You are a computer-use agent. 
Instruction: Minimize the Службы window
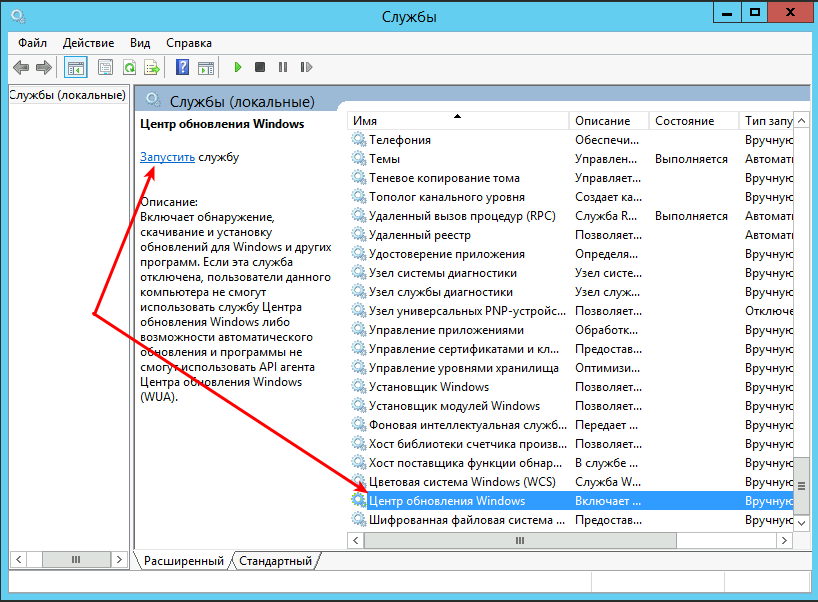point(727,13)
